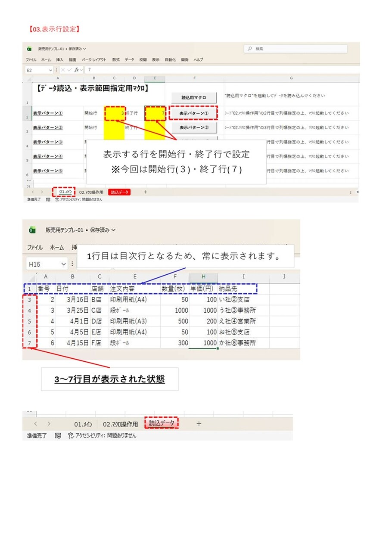This screenshot has height=534, width=392.
Task: Click search magnifier icon in title bar
Action: click(x=250, y=49)
